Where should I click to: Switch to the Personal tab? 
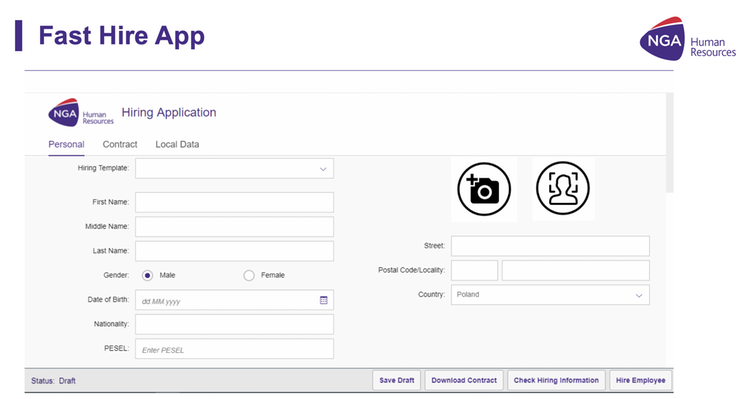pos(66,144)
